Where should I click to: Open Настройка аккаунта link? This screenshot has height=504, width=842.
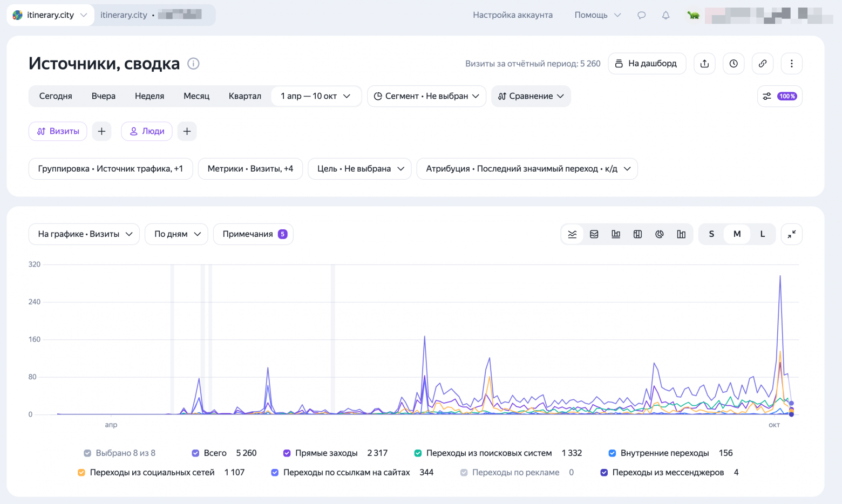click(x=513, y=15)
